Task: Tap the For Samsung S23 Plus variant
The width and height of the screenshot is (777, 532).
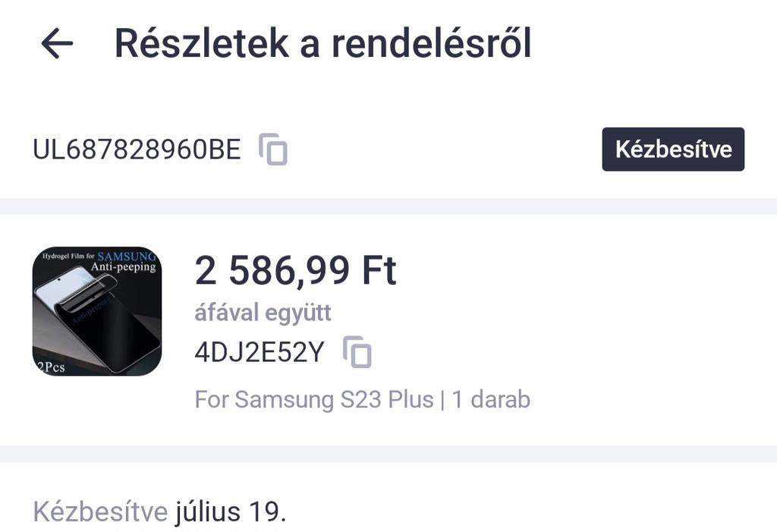Action: pos(314,399)
